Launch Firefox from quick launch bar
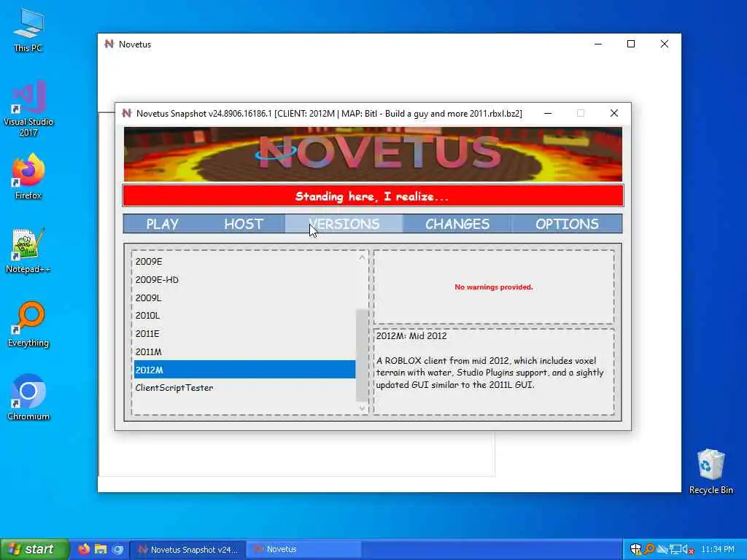This screenshot has width=747, height=560. click(x=84, y=549)
